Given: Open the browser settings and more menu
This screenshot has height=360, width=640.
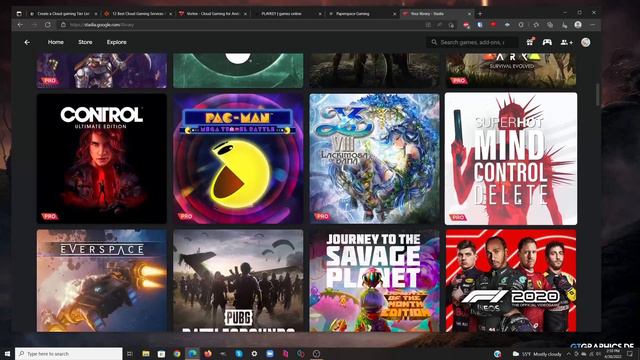Looking at the screenshot, I should (x=593, y=25).
